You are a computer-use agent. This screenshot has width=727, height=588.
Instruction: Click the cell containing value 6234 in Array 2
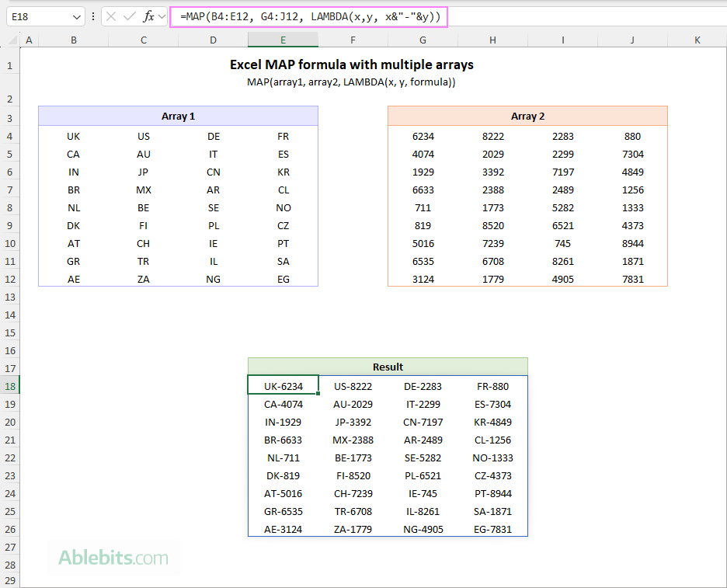423,136
